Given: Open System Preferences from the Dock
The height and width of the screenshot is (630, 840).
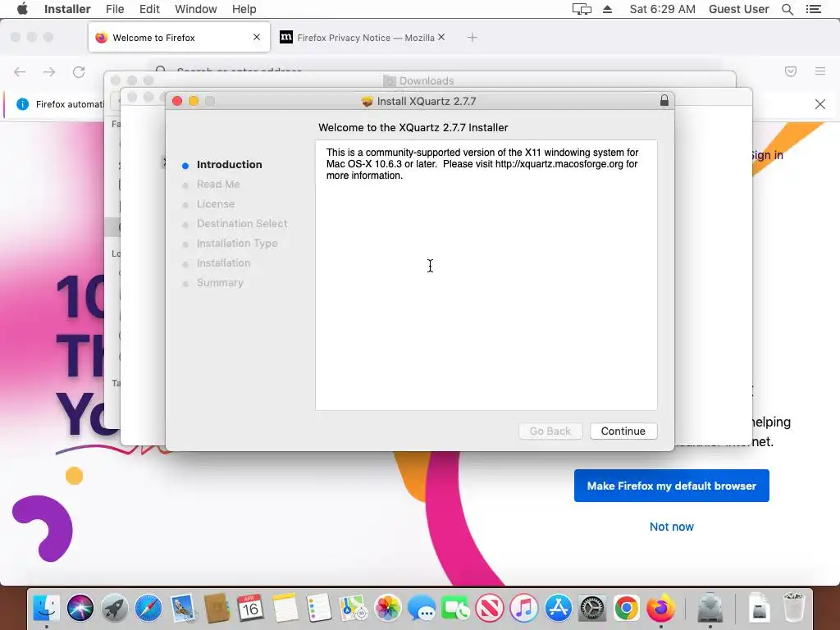Looking at the screenshot, I should (592, 608).
